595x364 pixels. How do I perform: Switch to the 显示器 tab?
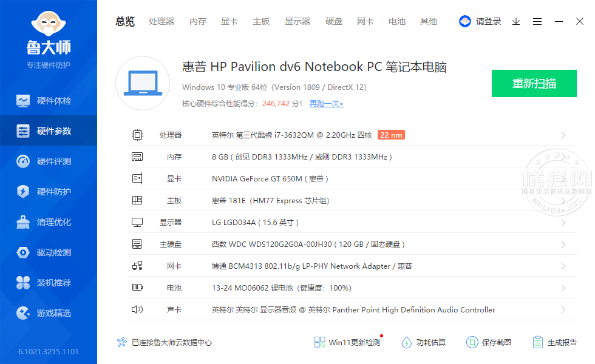coord(297,22)
